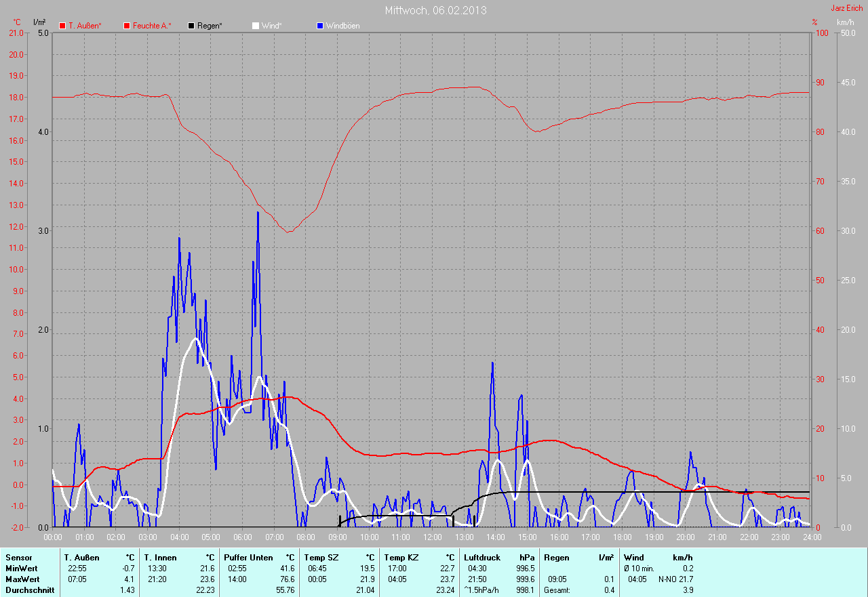Select the Puffer Unten column header
The height and width of the screenshot is (597, 868).
click(x=248, y=558)
